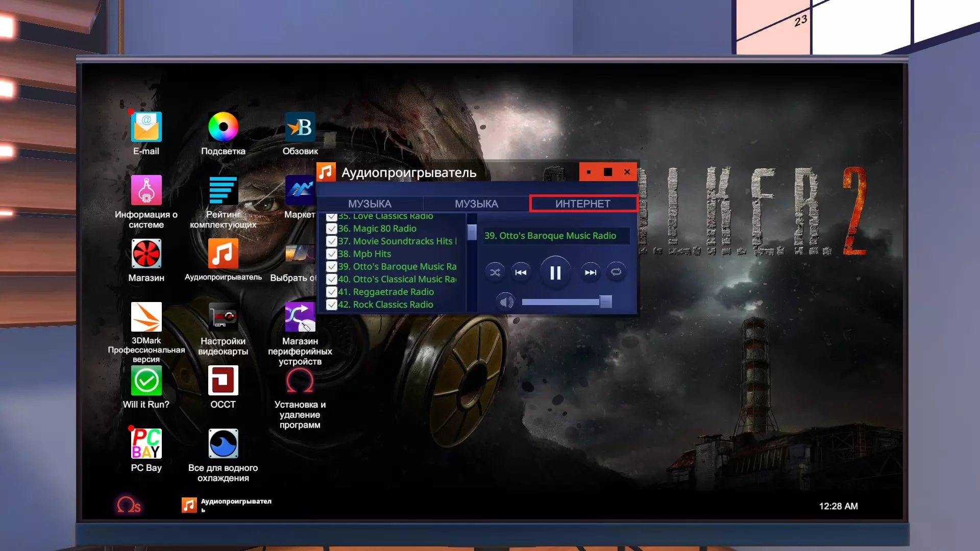Open Настройки видеокарты icon
Image resolution: width=980 pixels, height=551 pixels.
coord(223,317)
